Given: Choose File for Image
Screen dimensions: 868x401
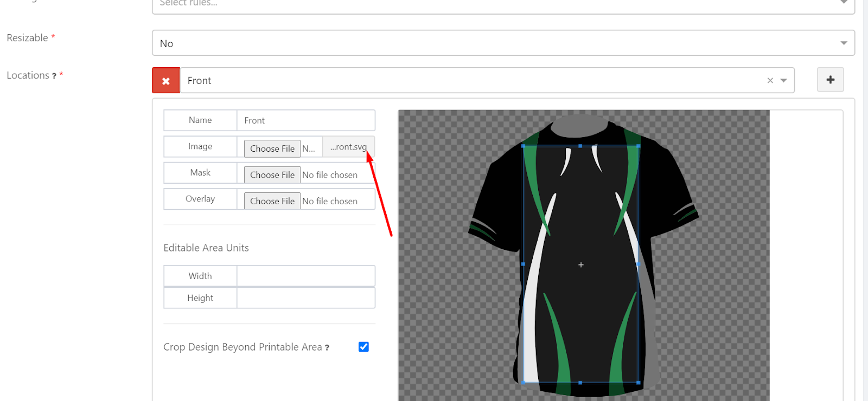Looking at the screenshot, I should (272, 148).
